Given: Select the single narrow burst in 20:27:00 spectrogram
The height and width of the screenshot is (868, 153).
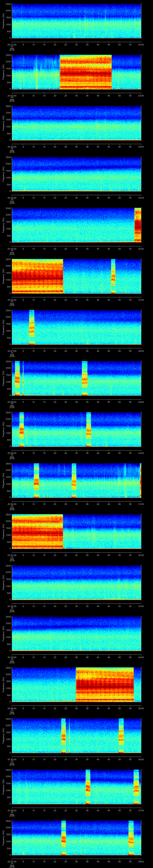Looking at the screenshot, I should (32, 327).
